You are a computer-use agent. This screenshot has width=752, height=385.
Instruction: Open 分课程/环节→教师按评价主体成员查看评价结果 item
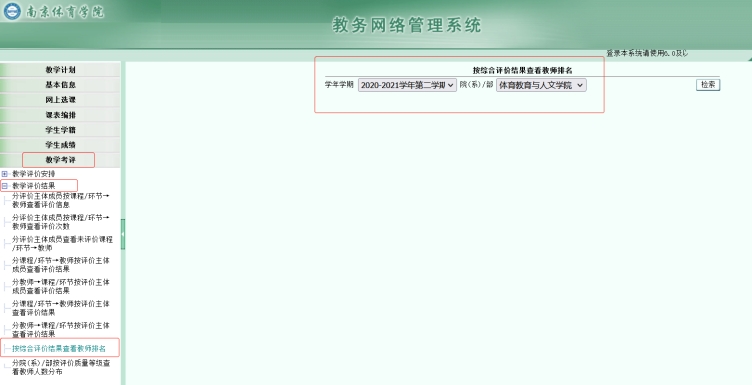point(60,265)
